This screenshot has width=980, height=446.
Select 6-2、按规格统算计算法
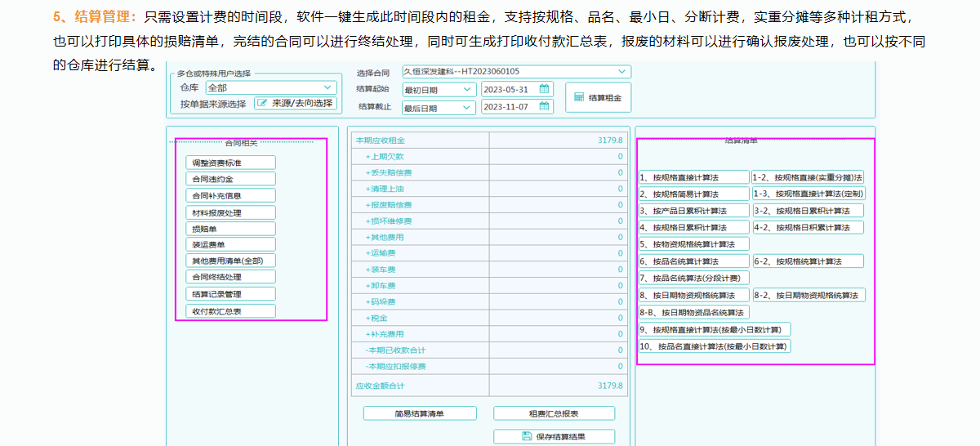coord(808,261)
